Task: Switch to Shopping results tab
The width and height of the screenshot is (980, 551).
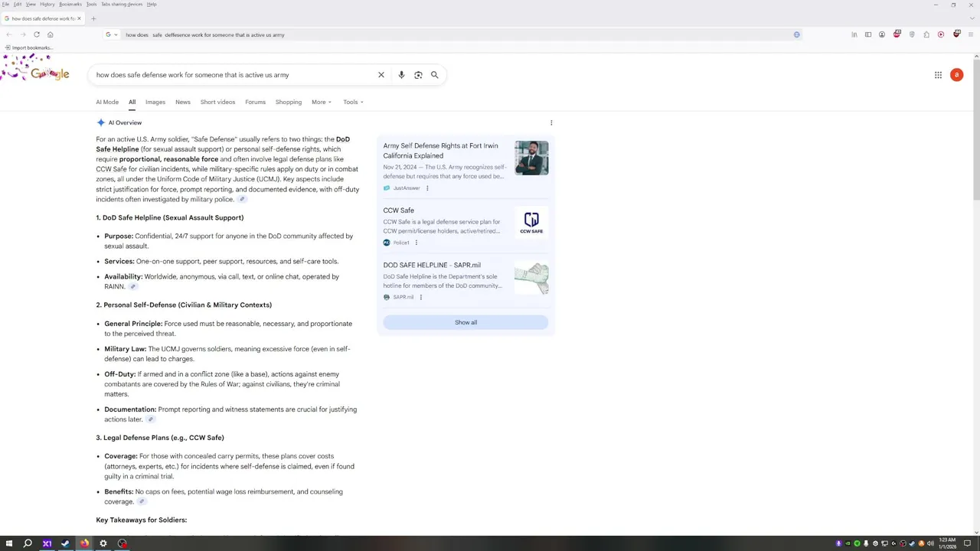Action: [289, 102]
